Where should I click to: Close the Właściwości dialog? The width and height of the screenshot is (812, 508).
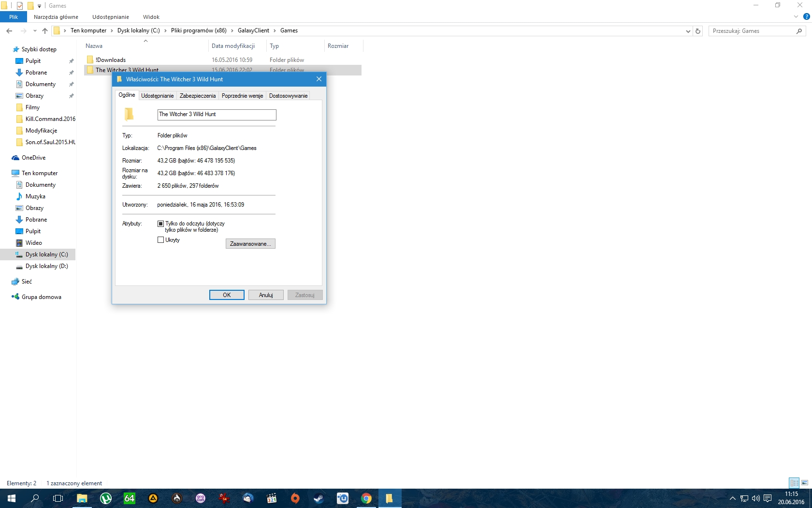point(319,79)
